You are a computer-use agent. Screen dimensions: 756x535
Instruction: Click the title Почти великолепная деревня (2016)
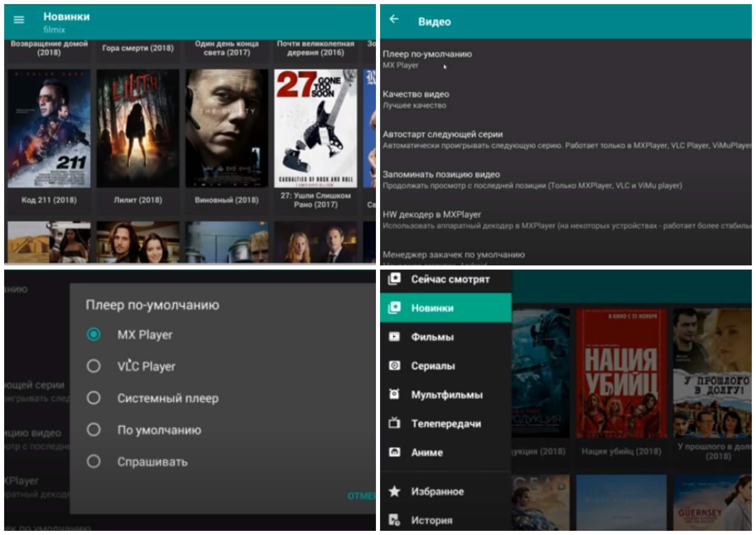(x=316, y=48)
